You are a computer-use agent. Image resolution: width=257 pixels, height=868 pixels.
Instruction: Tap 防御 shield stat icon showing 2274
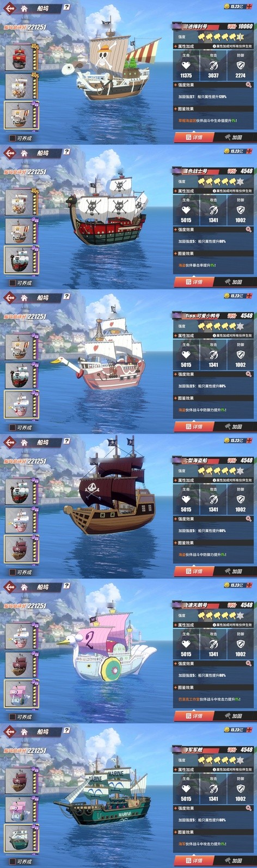pos(241,65)
